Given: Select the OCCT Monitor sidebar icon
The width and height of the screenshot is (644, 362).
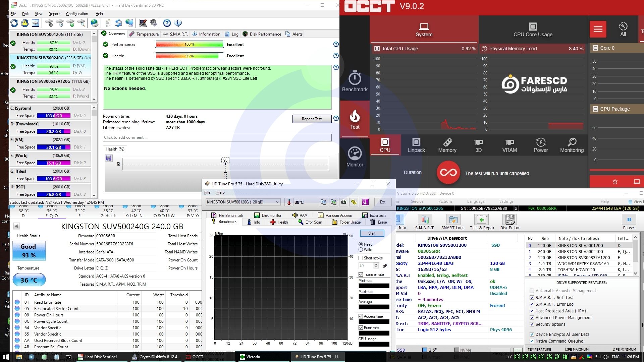Looking at the screenshot, I should (x=355, y=157).
